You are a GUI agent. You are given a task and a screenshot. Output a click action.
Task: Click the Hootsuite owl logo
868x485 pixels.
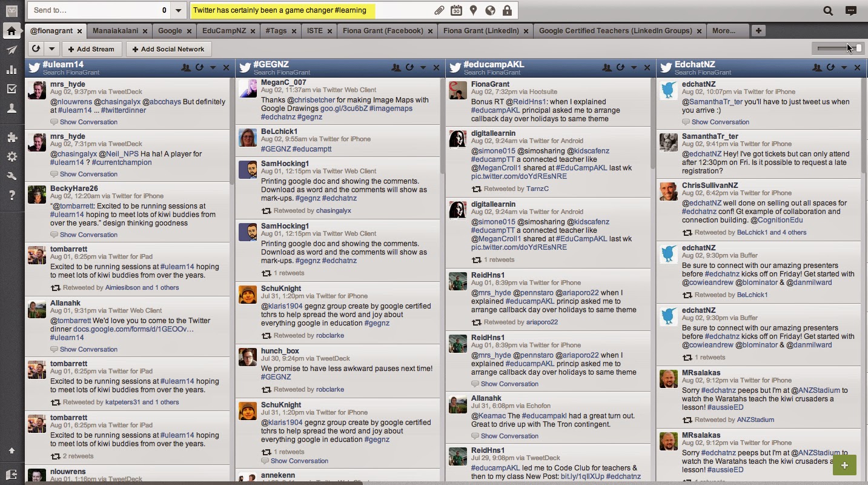[x=12, y=10]
